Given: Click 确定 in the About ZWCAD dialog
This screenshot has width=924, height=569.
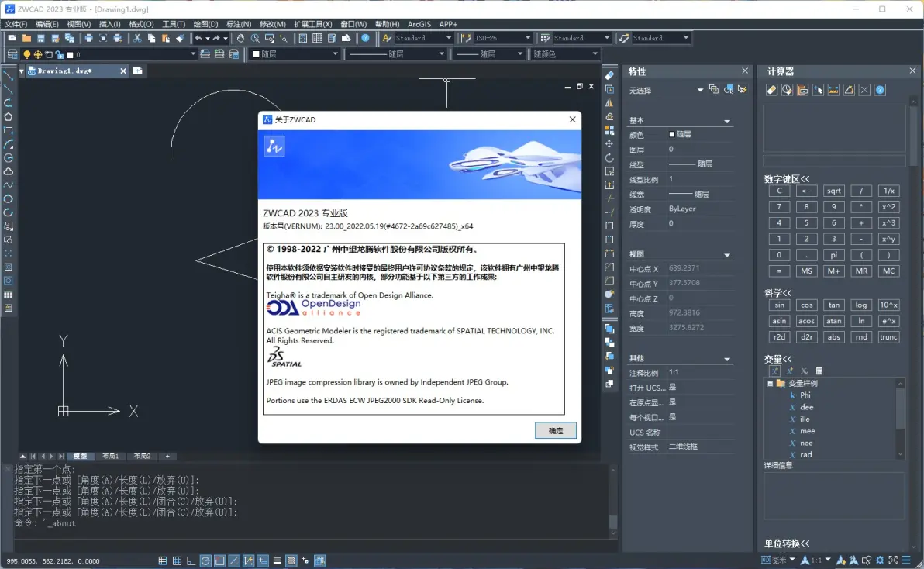Looking at the screenshot, I should tap(555, 430).
